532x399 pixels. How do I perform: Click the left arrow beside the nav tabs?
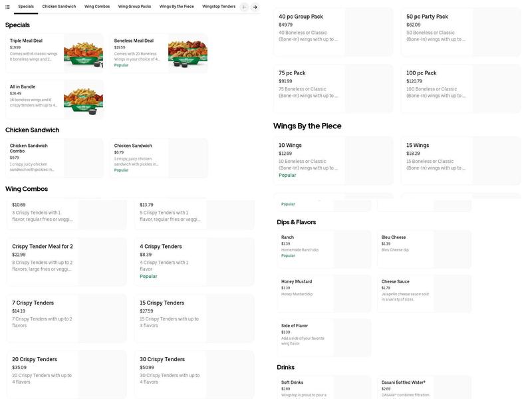243,5
